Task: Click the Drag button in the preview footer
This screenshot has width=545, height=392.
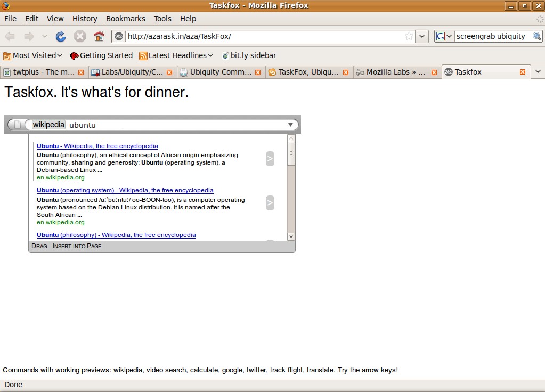Action: [39, 246]
